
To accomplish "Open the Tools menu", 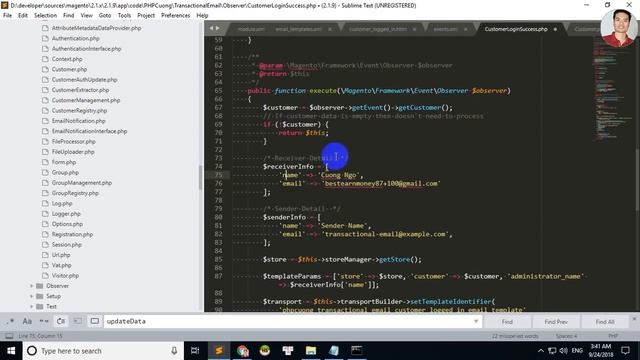I will (124, 15).
